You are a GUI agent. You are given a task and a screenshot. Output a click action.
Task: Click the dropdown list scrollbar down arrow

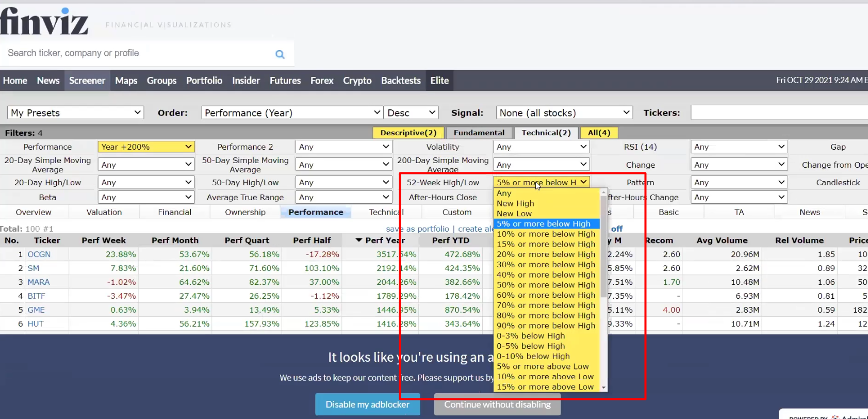pyautogui.click(x=603, y=388)
